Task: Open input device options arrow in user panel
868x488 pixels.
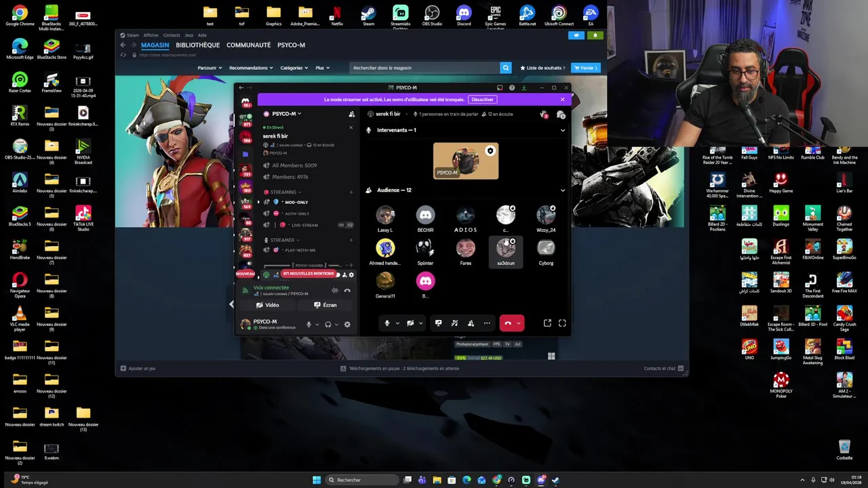Action: tap(317, 325)
